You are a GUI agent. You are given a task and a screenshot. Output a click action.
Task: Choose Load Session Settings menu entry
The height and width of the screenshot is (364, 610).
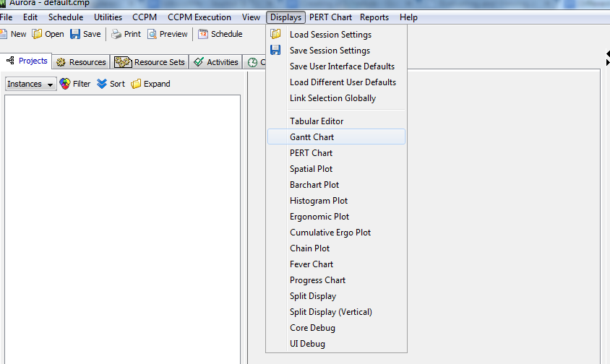pos(330,35)
